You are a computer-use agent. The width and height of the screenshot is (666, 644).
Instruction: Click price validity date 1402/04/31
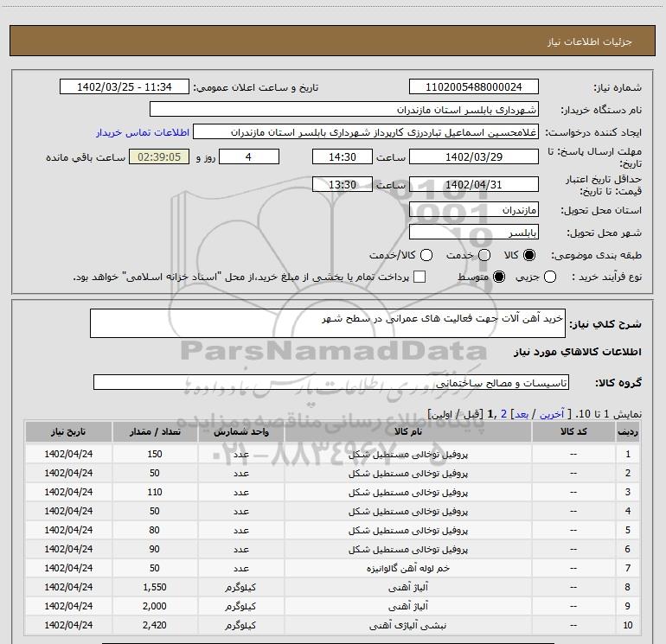pyautogui.click(x=474, y=184)
